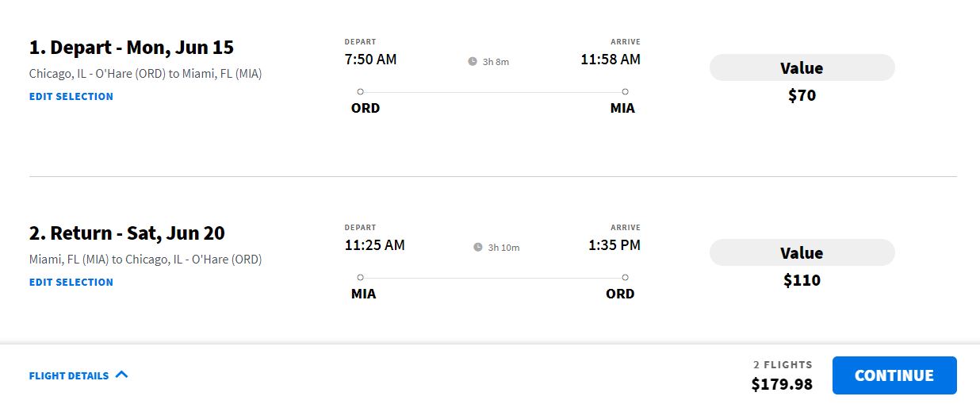980x404 pixels.
Task: Click the MIA destination circle on the departing flight
Action: pos(625,91)
